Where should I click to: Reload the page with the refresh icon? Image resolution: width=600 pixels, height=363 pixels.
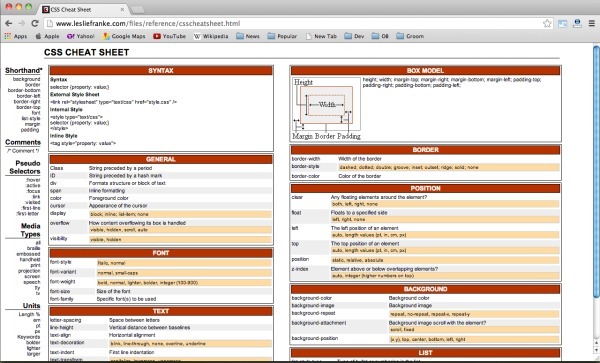tap(35, 23)
